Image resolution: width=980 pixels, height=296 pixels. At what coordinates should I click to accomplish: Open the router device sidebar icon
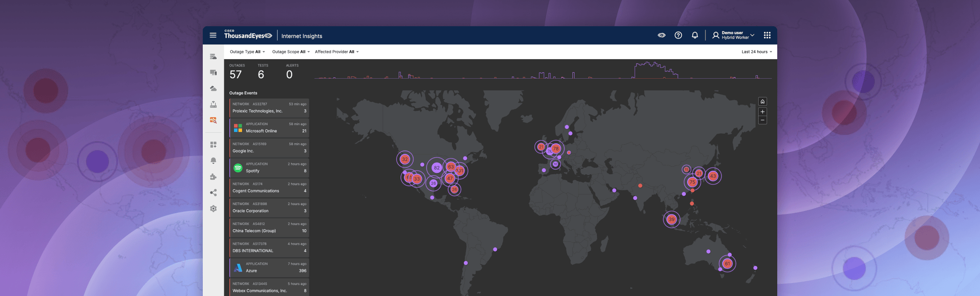pos(213,104)
